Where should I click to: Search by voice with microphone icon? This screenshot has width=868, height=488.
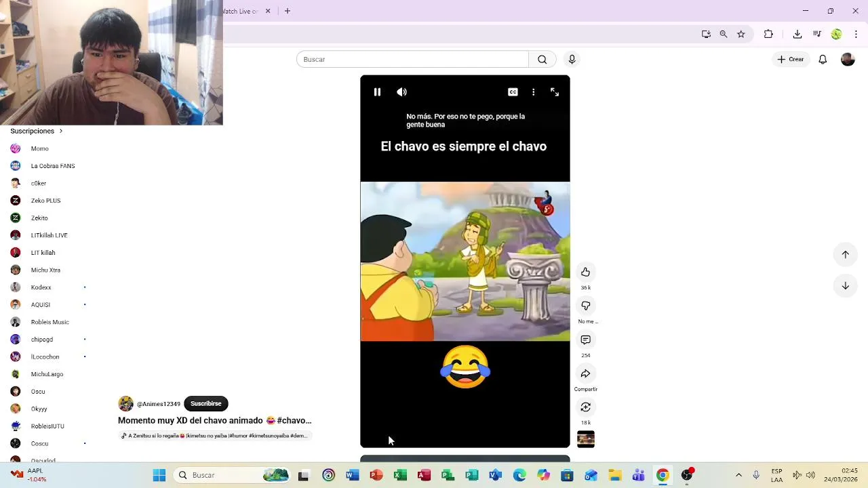click(572, 60)
